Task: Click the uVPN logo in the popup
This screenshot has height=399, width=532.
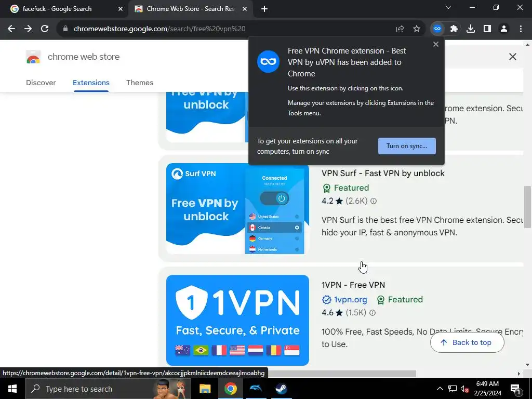Action: tap(268, 62)
